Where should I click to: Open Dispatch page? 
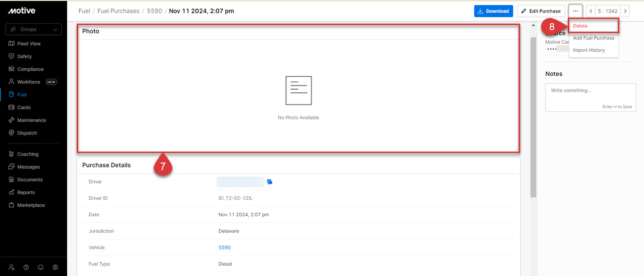27,133
